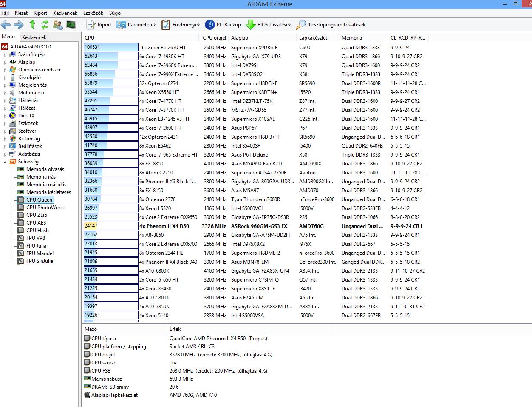Click Illesztőprogram frissítések in the toolbar
Screen dimensions: 532x407
[x=331, y=25]
